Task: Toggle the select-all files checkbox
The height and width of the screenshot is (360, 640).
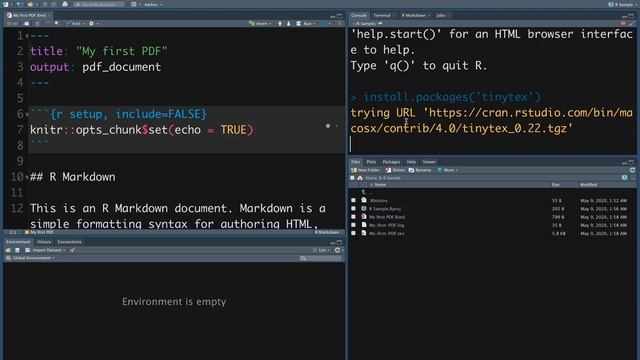Action: 353,178
